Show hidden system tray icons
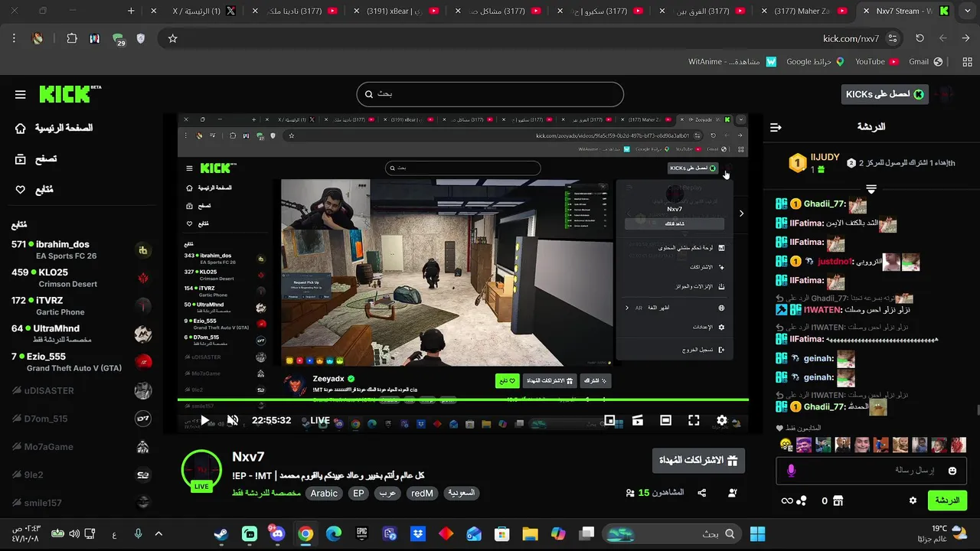This screenshot has width=980, height=551. [158, 533]
